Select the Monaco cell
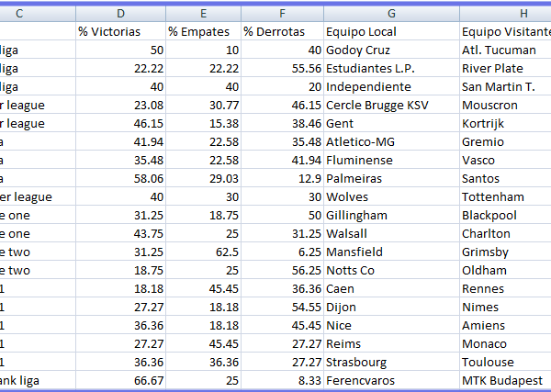551x392 pixels. pyautogui.click(x=505, y=343)
